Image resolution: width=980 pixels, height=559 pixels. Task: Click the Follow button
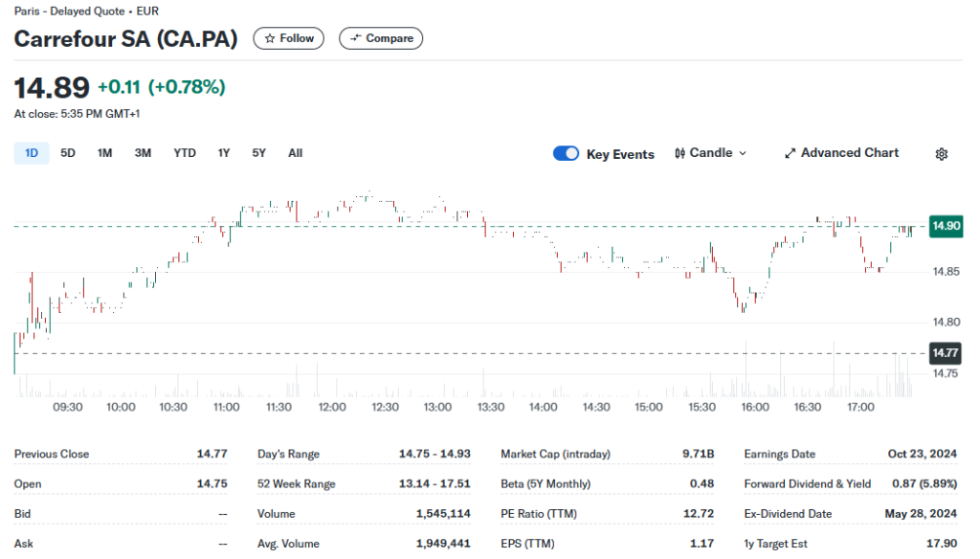(288, 38)
